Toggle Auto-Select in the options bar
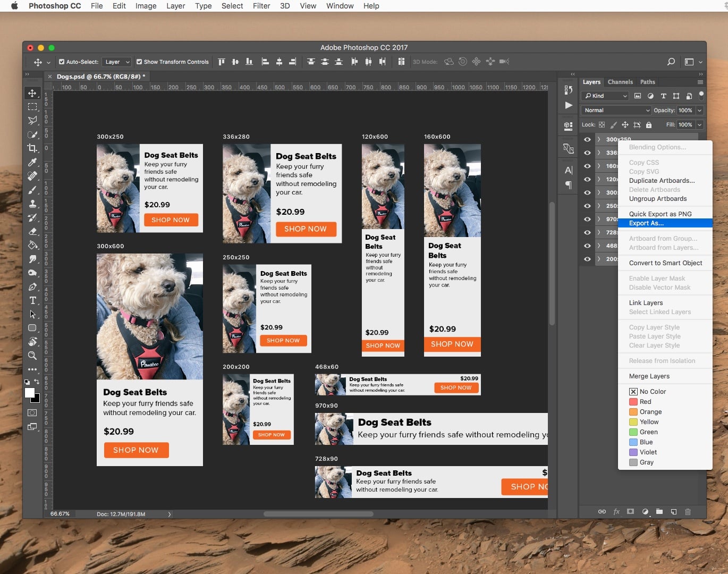Screen dimensions: 728x574 [62, 62]
